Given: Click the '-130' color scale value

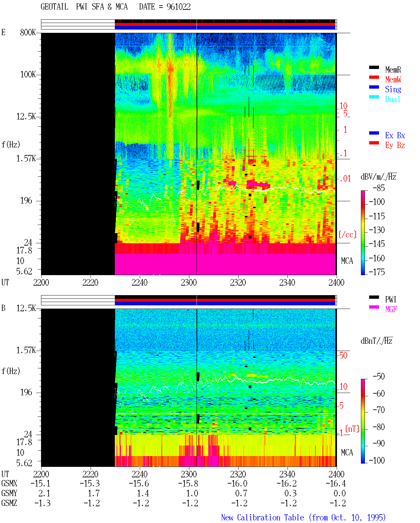Looking at the screenshot, I should pos(377,230).
